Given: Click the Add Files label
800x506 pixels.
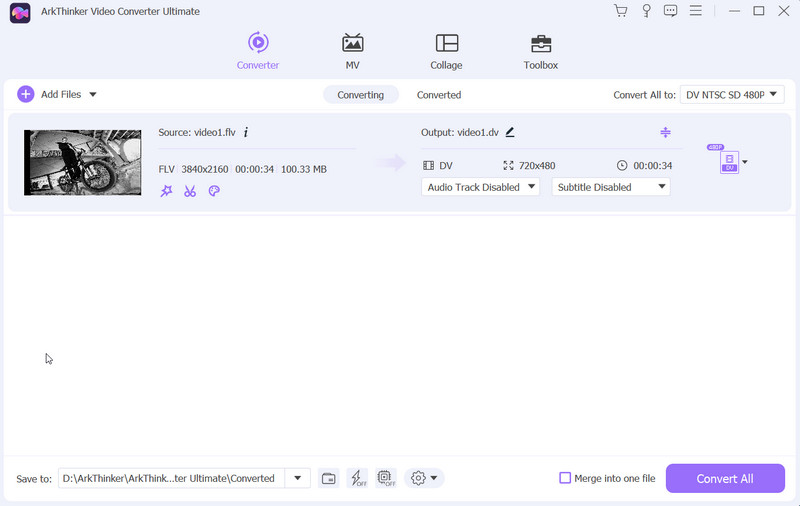Looking at the screenshot, I should (61, 94).
